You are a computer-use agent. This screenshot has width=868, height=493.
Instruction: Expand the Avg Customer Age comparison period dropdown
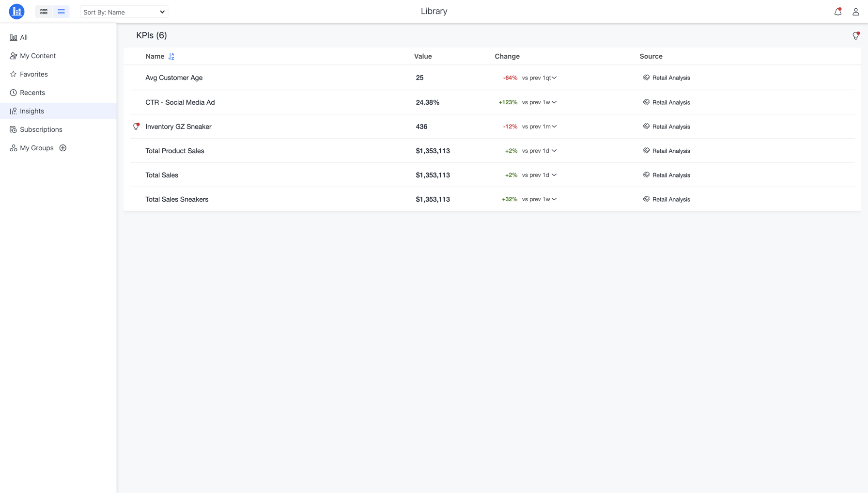click(x=554, y=78)
